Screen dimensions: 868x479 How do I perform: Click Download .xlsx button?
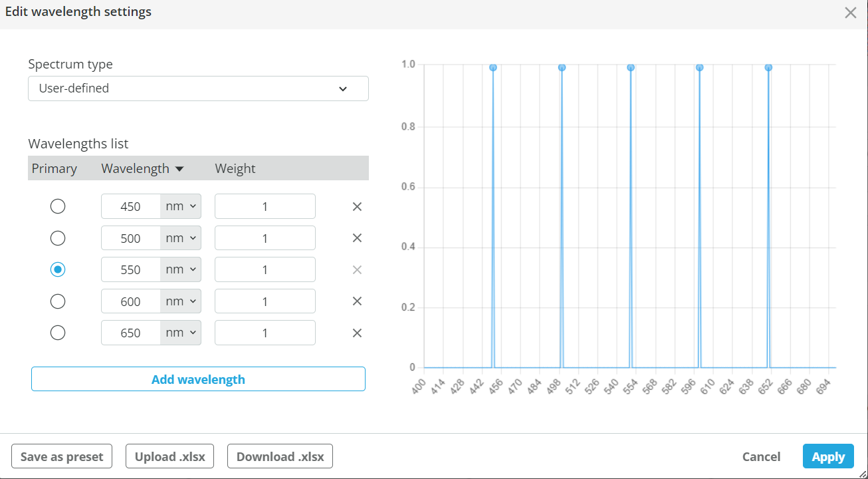coord(280,456)
